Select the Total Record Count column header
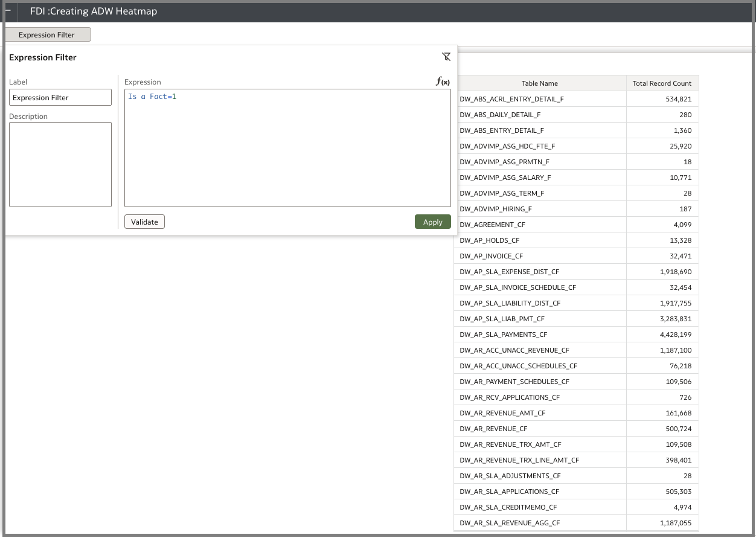The width and height of the screenshot is (756, 538). (x=662, y=83)
